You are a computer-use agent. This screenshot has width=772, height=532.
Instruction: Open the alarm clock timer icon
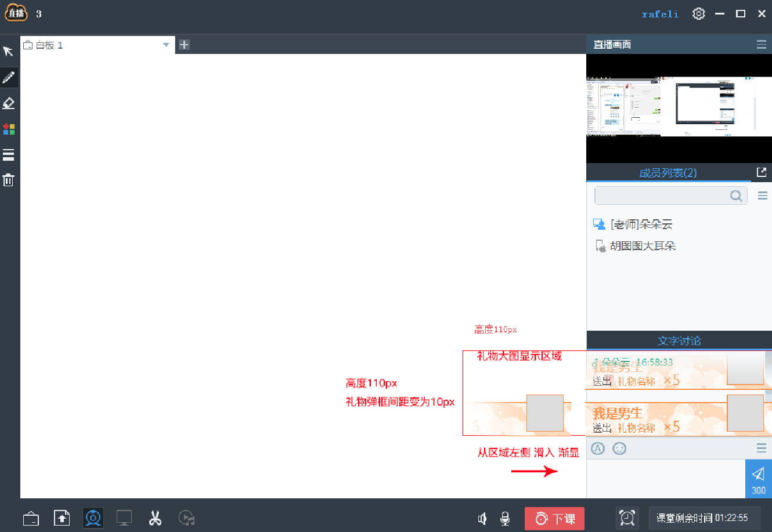(627, 517)
